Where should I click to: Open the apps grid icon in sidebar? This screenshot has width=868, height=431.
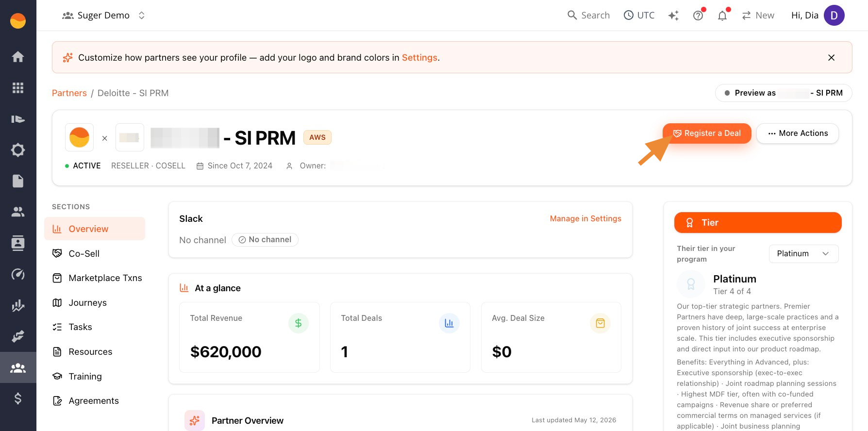point(18,88)
